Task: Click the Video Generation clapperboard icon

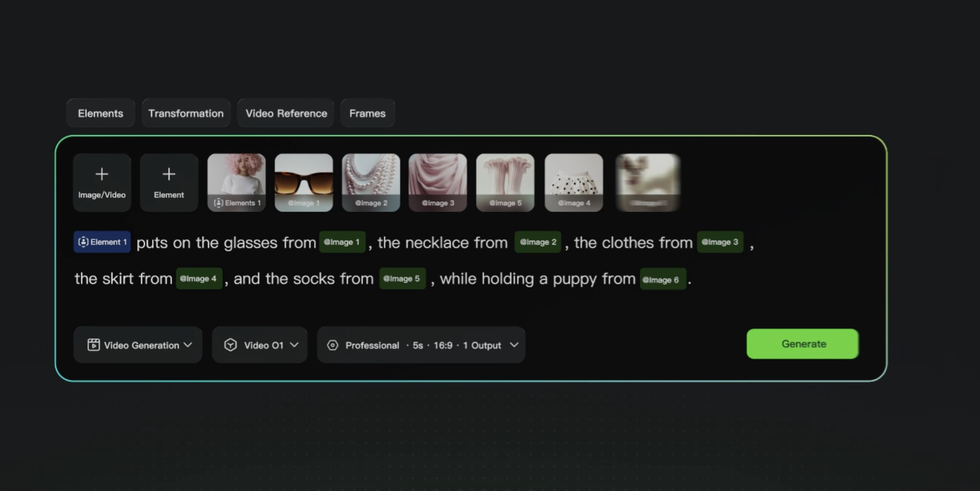Action: click(x=93, y=345)
